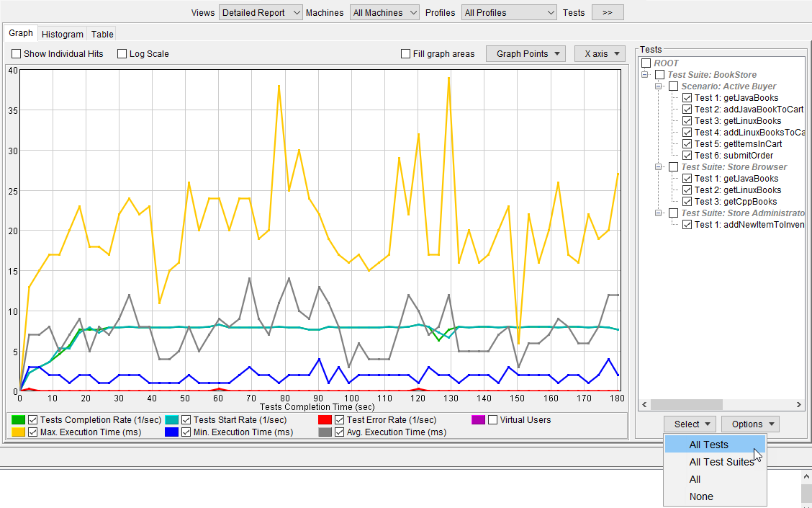Open the Options dropdown button

click(x=750, y=424)
